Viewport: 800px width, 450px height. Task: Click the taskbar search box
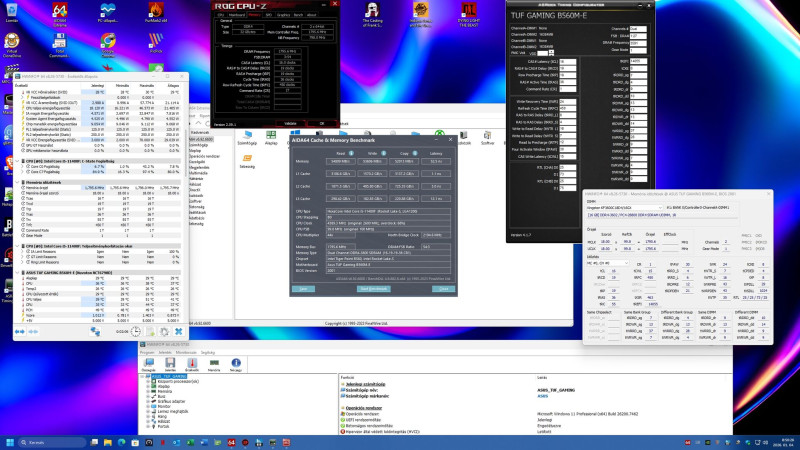pos(51,442)
